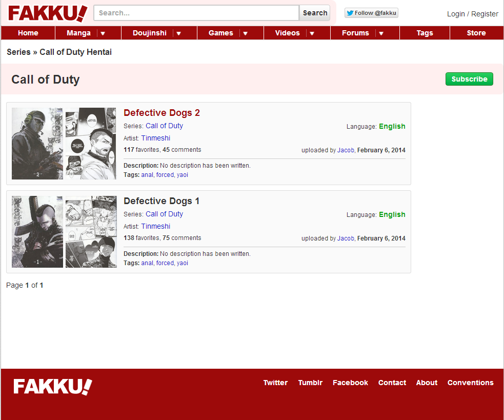Screen dimensions: 504x420
Task: Click the Tinmeshi artist link in first entry
Action: click(x=155, y=138)
